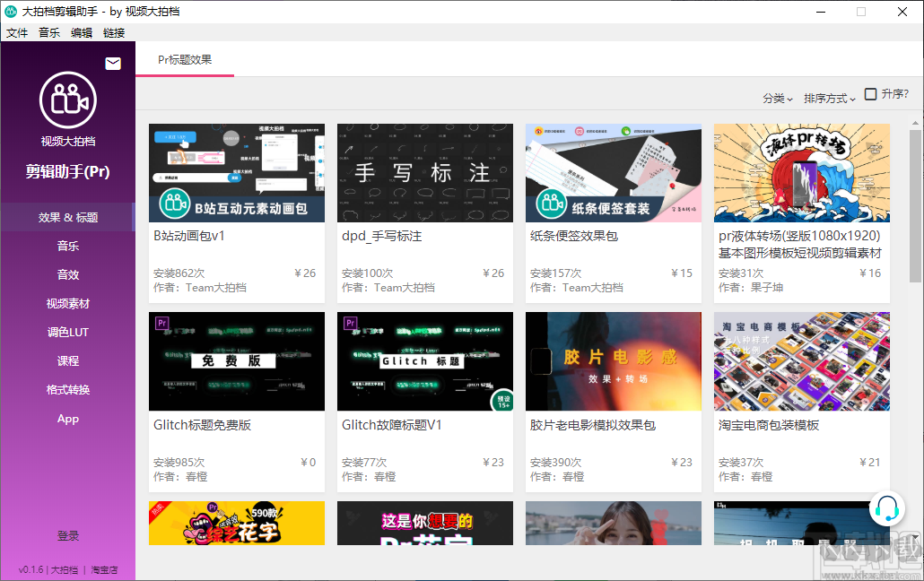Click 登录 to log in
This screenshot has height=581, width=924.
67,534
